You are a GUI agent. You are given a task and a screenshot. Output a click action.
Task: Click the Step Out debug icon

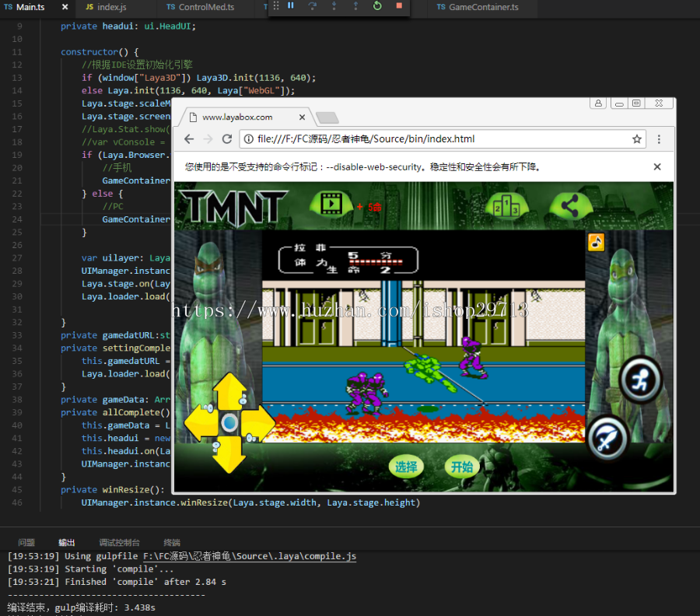tap(355, 5)
